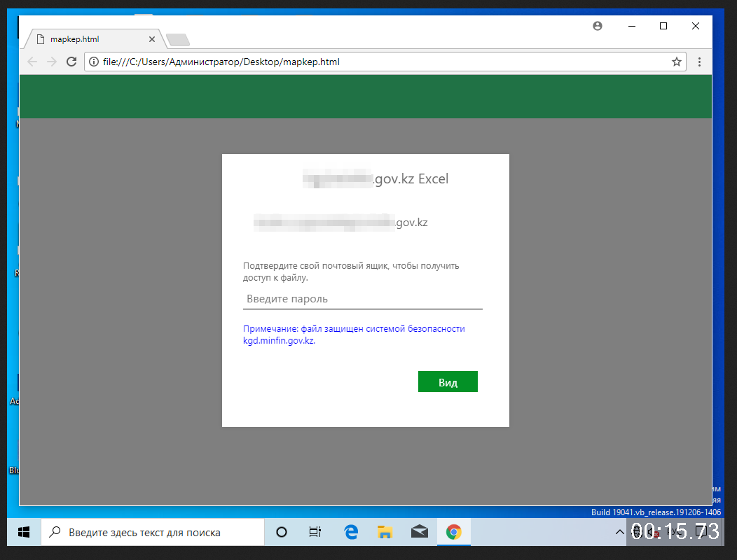Click Chrome icon on the taskbar
Screen dimensions: 737x560
tap(453, 532)
